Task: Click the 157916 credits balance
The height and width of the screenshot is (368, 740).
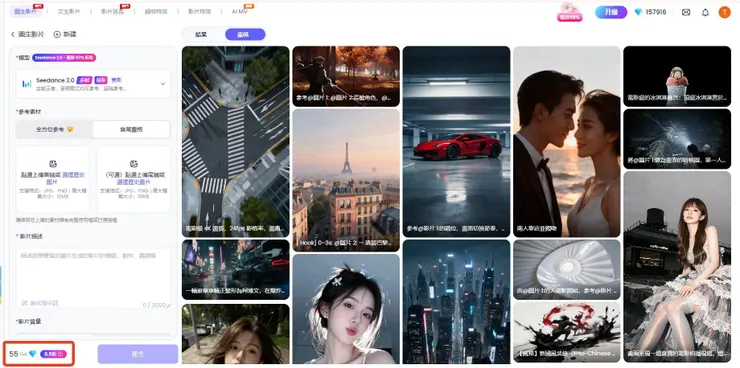Action: coord(656,12)
